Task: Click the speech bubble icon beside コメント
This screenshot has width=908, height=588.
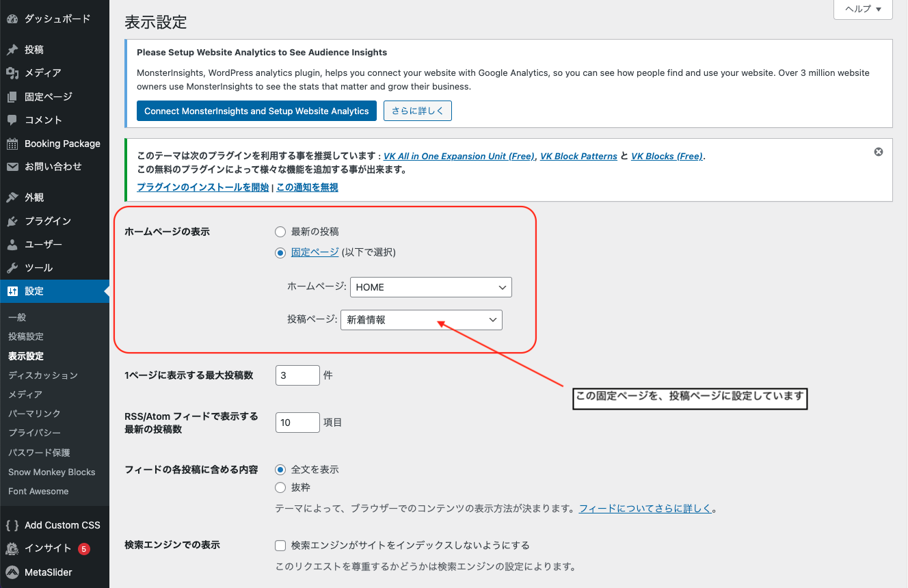Action: pyautogui.click(x=12, y=120)
